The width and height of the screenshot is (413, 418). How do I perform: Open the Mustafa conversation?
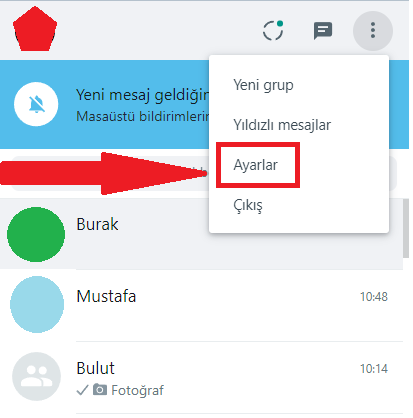point(201,305)
